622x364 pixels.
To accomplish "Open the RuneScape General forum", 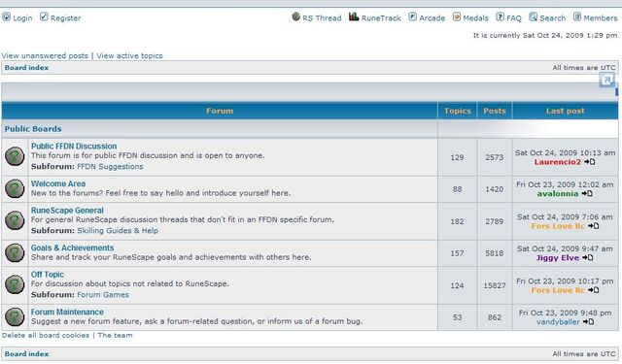I will pyautogui.click(x=67, y=211).
